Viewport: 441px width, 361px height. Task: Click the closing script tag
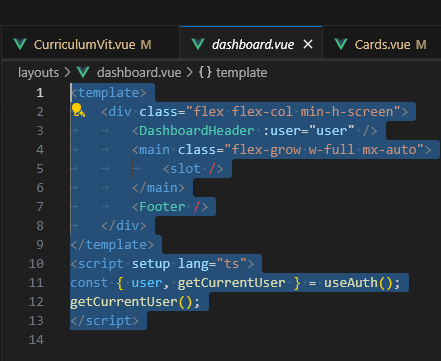point(105,321)
